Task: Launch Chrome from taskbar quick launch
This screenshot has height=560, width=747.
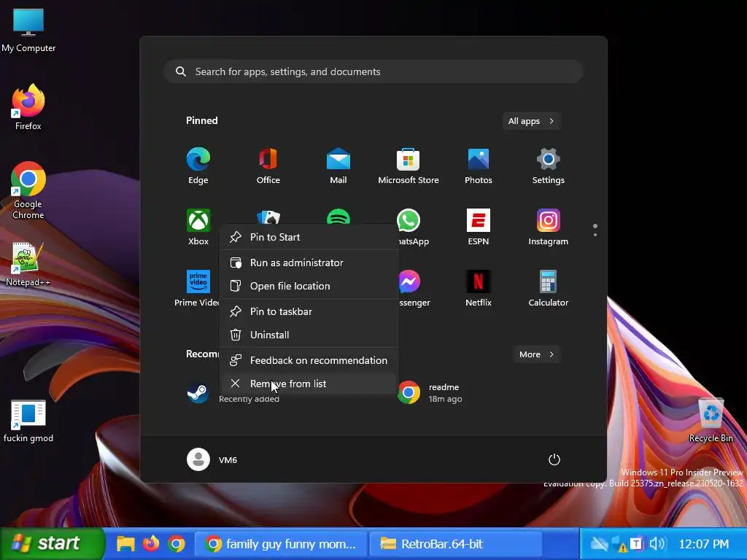Action: tap(177, 544)
